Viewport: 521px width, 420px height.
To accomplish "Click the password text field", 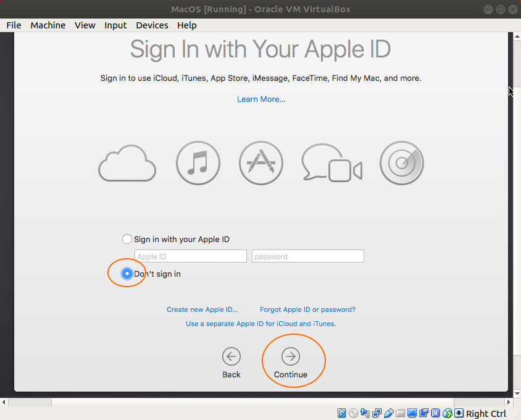I will point(308,256).
